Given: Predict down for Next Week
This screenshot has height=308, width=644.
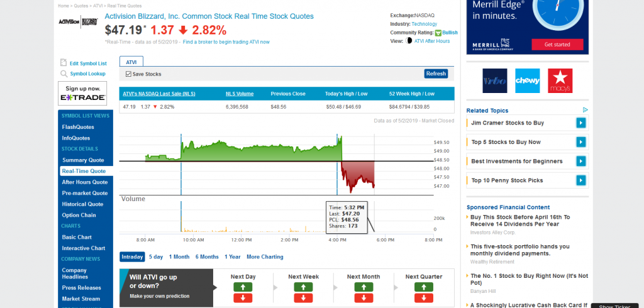Looking at the screenshot, I should [303, 298].
